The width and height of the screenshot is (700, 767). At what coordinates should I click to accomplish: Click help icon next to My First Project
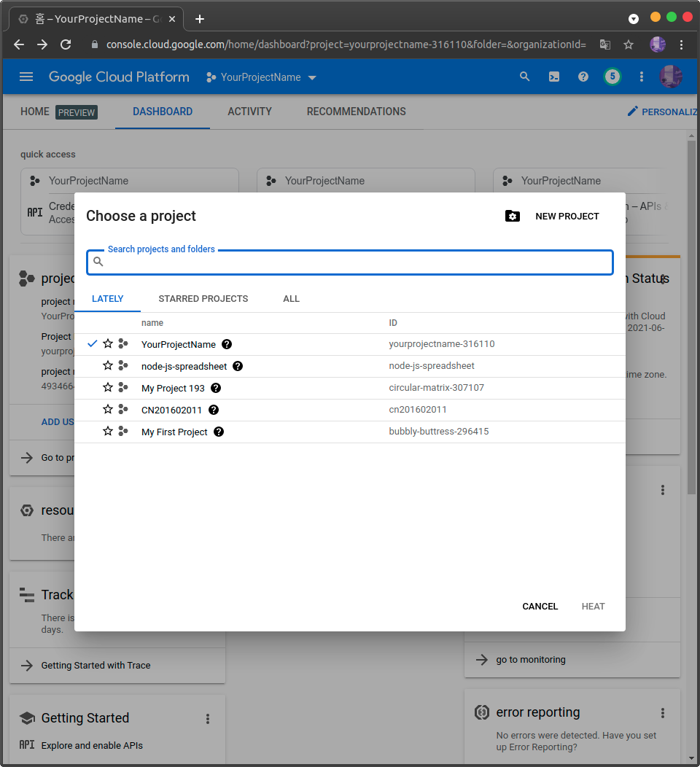coord(219,432)
